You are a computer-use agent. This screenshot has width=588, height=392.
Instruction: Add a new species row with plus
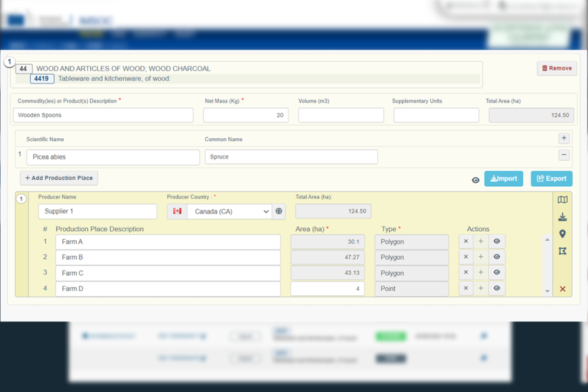click(564, 138)
